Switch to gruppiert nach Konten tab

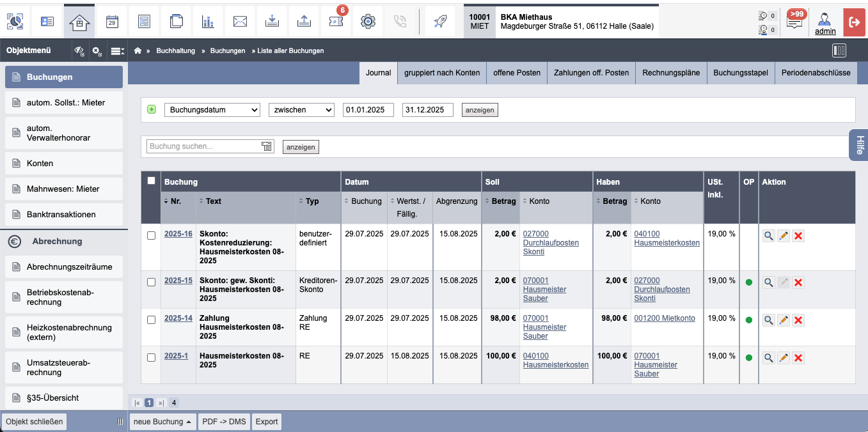pyautogui.click(x=442, y=73)
